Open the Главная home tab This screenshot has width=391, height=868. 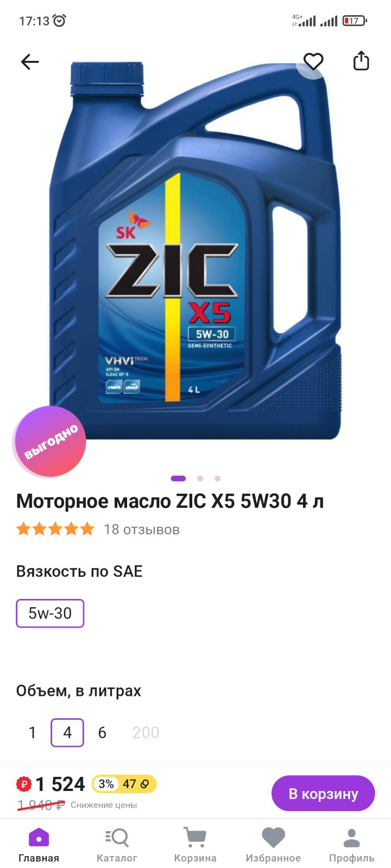pyautogui.click(x=39, y=845)
